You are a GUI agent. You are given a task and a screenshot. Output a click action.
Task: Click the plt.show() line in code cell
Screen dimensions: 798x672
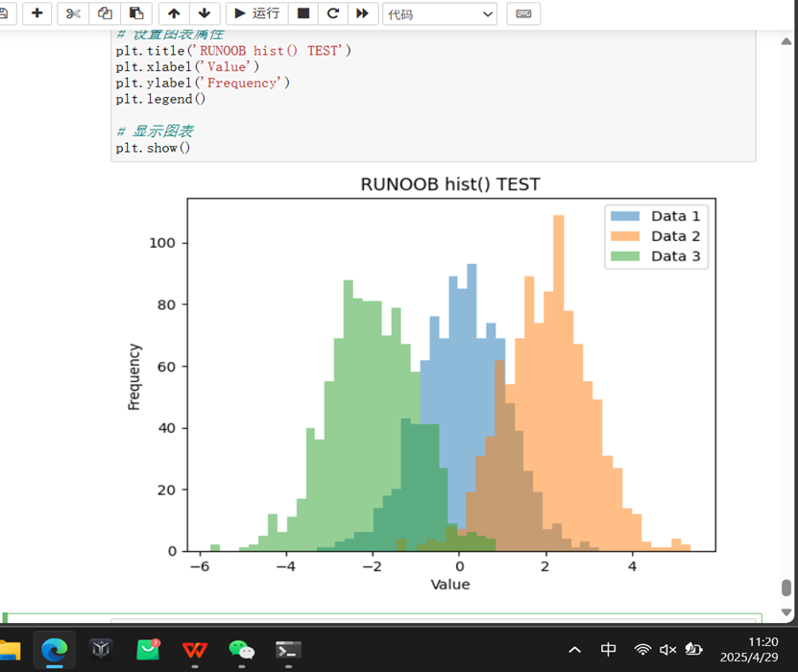tap(153, 148)
